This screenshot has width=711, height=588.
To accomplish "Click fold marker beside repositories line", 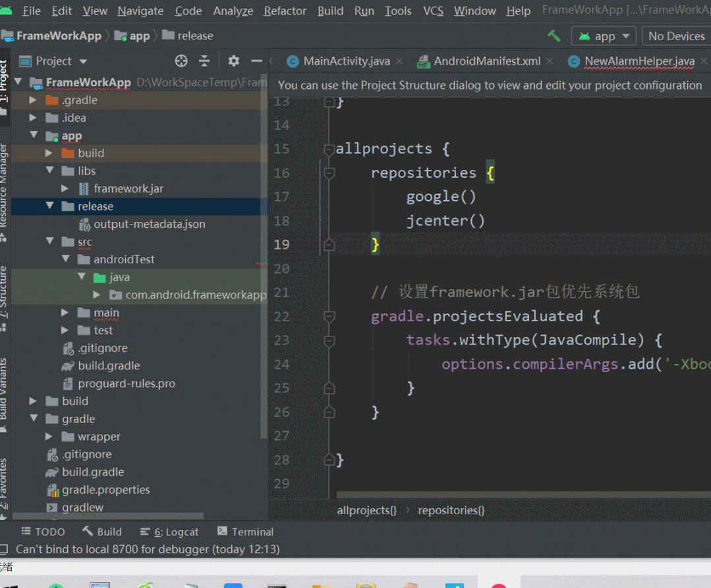I will [x=329, y=173].
